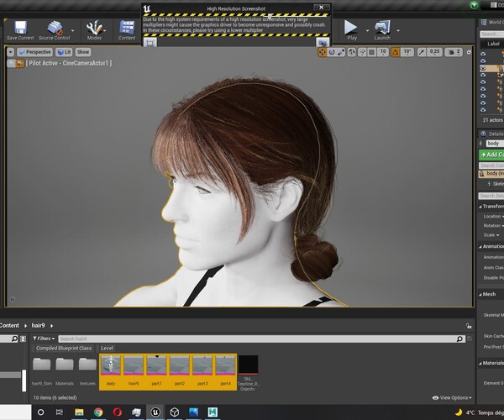The height and width of the screenshot is (420, 504).
Task: Open View Options in Content Browser
Action: tap(452, 398)
